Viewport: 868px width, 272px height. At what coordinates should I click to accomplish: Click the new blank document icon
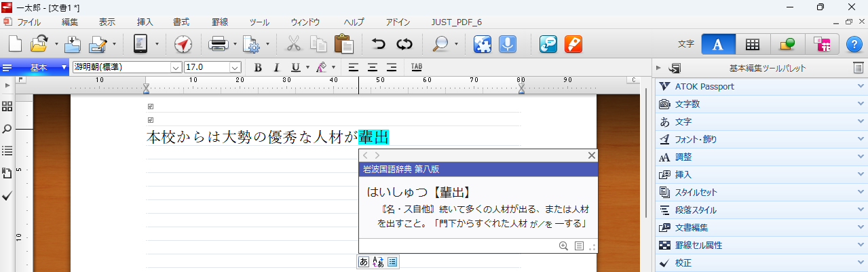(x=15, y=45)
